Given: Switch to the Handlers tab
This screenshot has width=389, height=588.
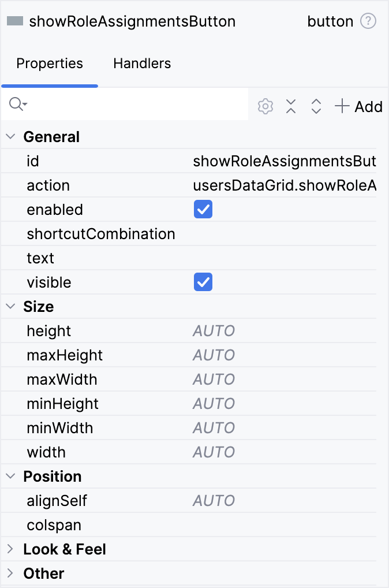Looking at the screenshot, I should (x=141, y=64).
